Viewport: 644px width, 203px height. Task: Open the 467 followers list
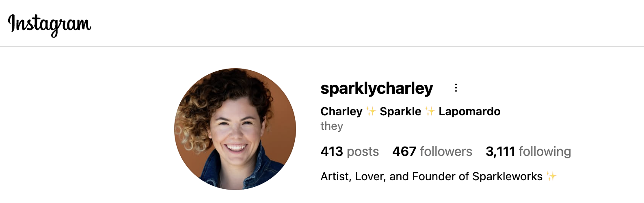[432, 151]
